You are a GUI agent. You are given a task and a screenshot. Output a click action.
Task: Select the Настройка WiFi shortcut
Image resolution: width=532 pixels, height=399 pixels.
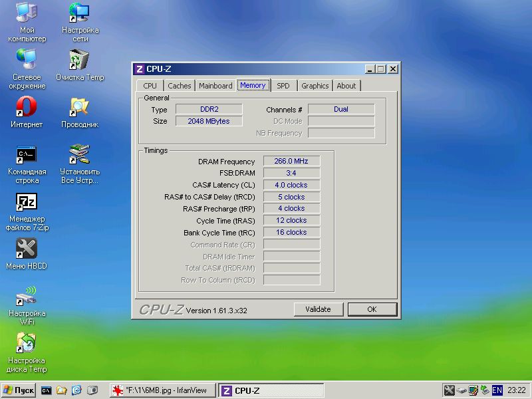27,306
